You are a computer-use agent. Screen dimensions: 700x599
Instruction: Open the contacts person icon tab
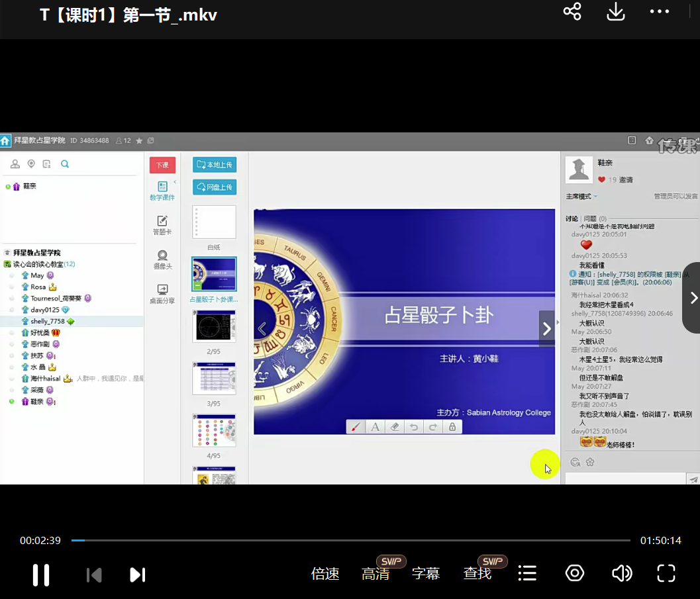[15, 164]
